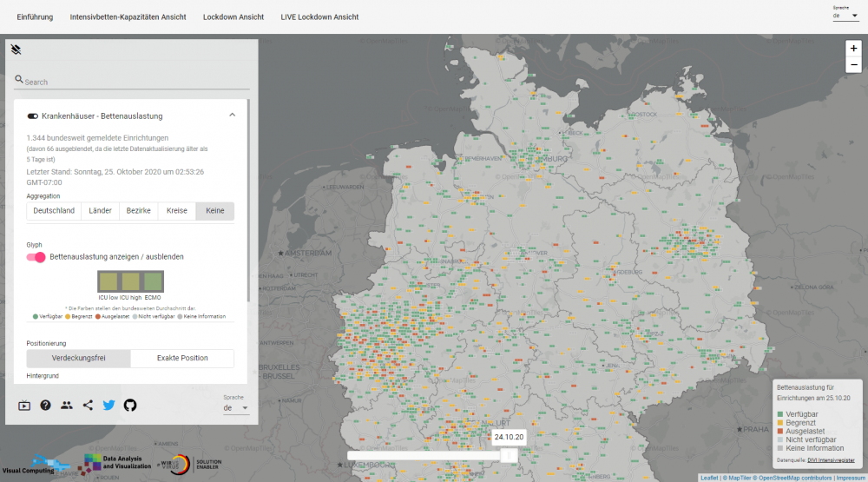
Task: Open the team members people icon
Action: (67, 406)
